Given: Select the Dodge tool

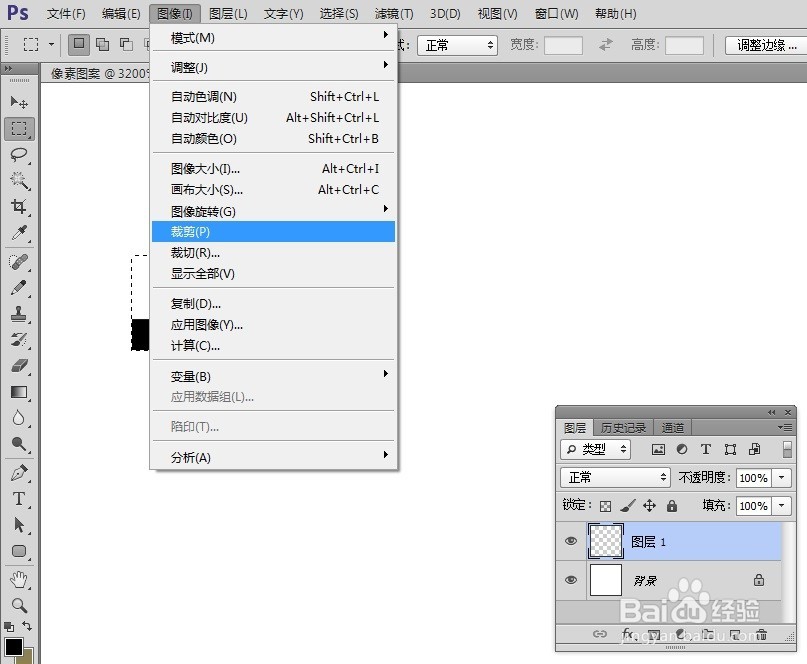Looking at the screenshot, I should (x=19, y=444).
